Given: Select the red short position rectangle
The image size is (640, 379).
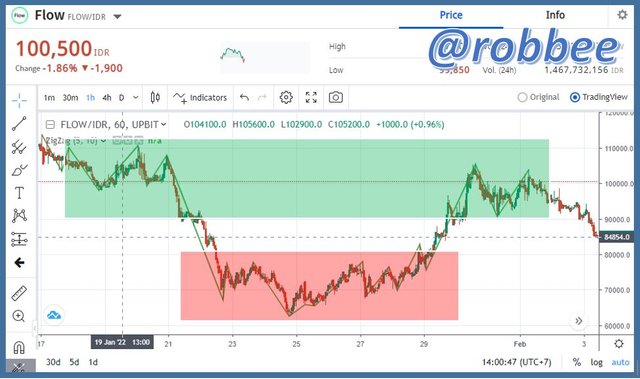Looking at the screenshot, I should (319, 286).
